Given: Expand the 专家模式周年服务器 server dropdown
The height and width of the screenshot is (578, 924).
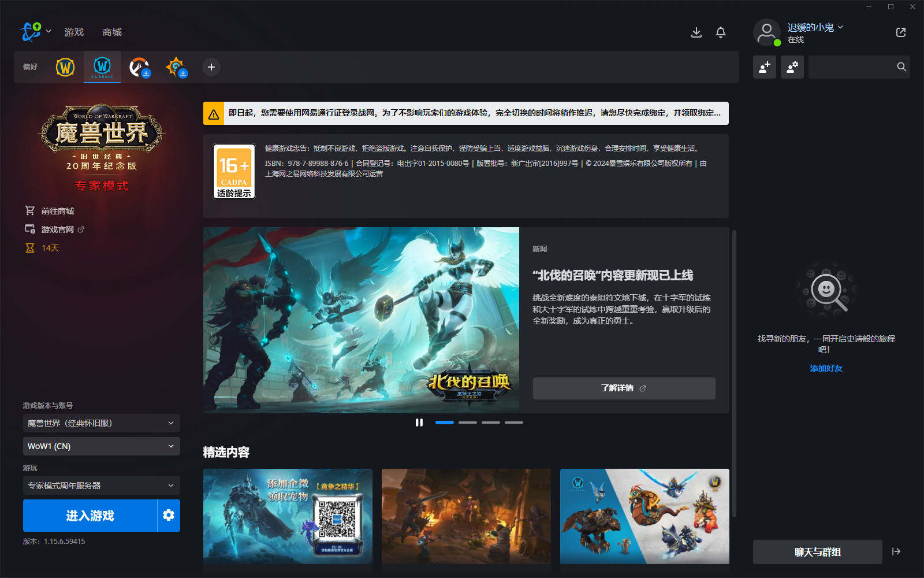Looking at the screenshot, I should [101, 486].
